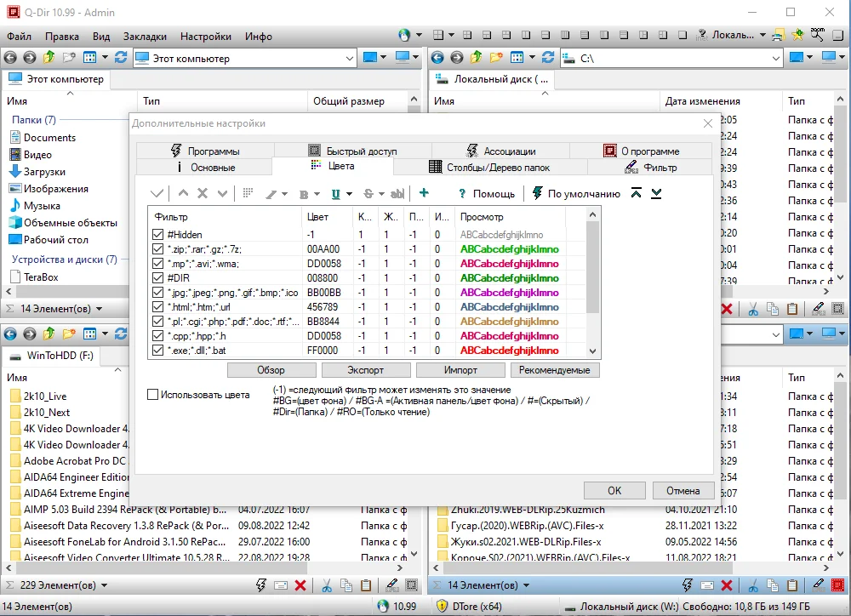
Task: Click the move-to-bottom arrow icon
Action: point(656,193)
